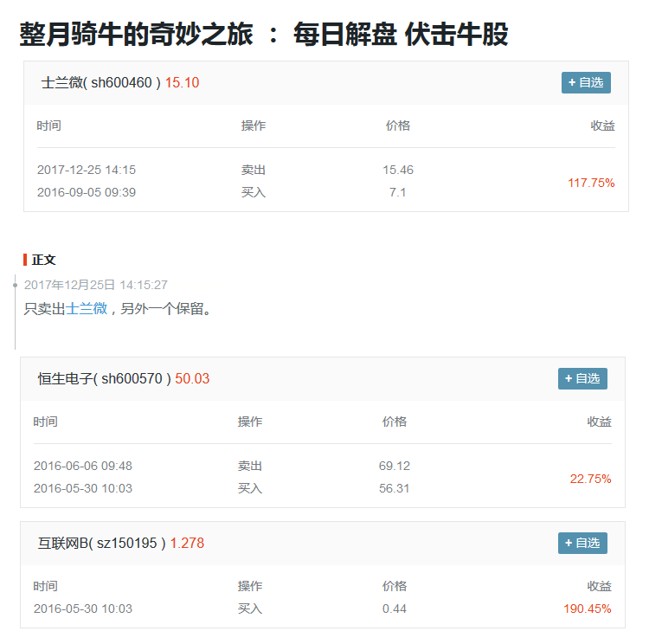
Task: Click the red 50.03 current price
Action: 192,379
